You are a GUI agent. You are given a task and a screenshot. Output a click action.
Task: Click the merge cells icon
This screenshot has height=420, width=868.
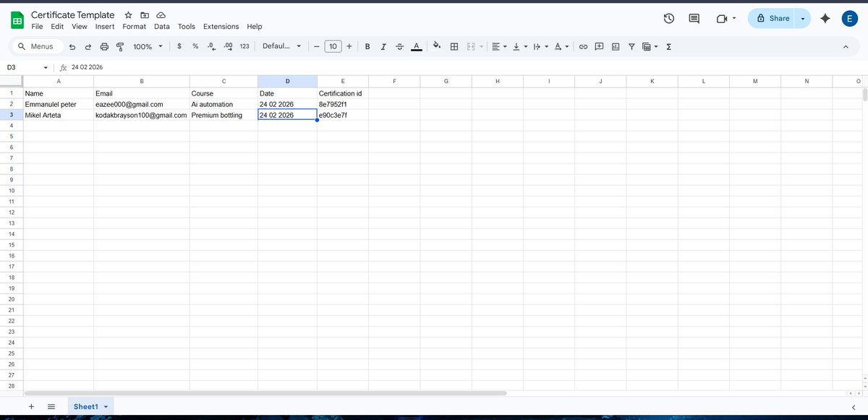click(471, 46)
